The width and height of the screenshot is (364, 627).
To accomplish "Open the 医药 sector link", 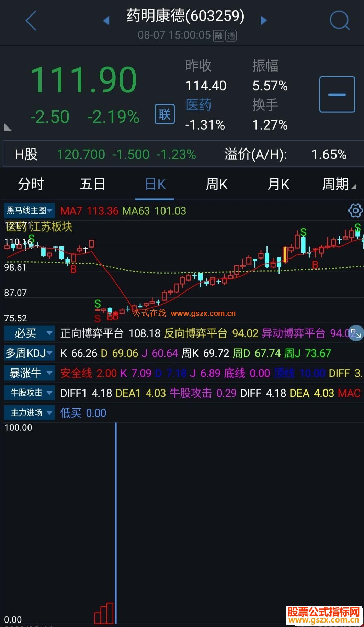I will point(198,105).
